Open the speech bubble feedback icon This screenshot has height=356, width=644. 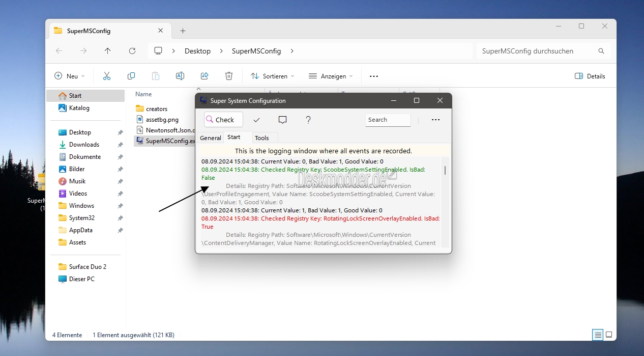pos(283,120)
